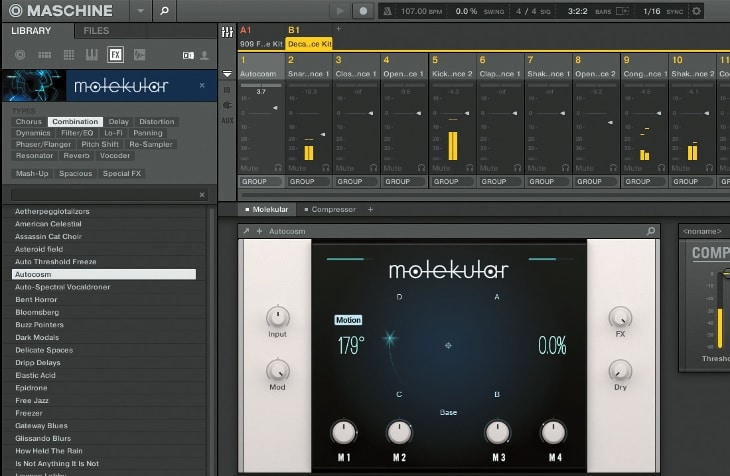Click the plus icon beside Autocosm header
This screenshot has height=476, width=730.
(259, 231)
